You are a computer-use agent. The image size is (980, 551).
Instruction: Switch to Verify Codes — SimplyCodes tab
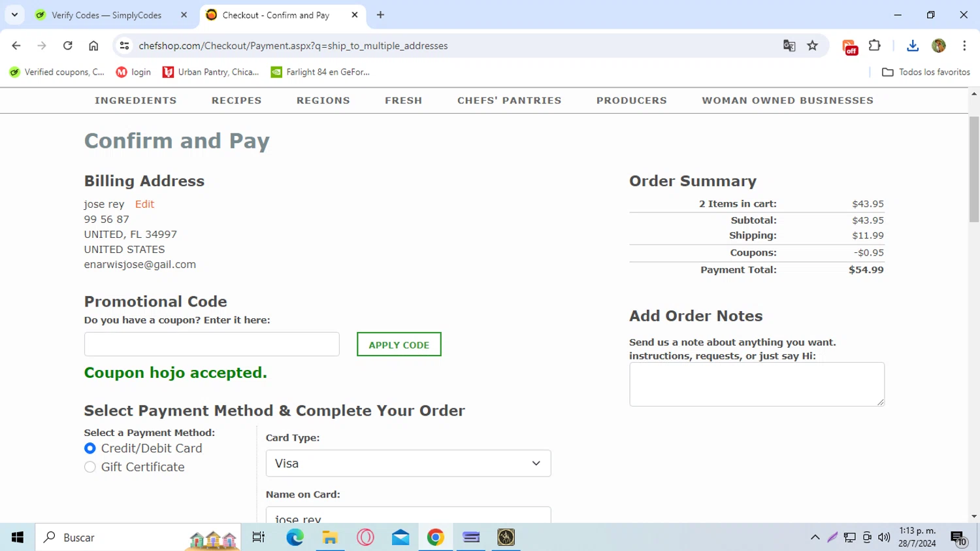(106, 15)
